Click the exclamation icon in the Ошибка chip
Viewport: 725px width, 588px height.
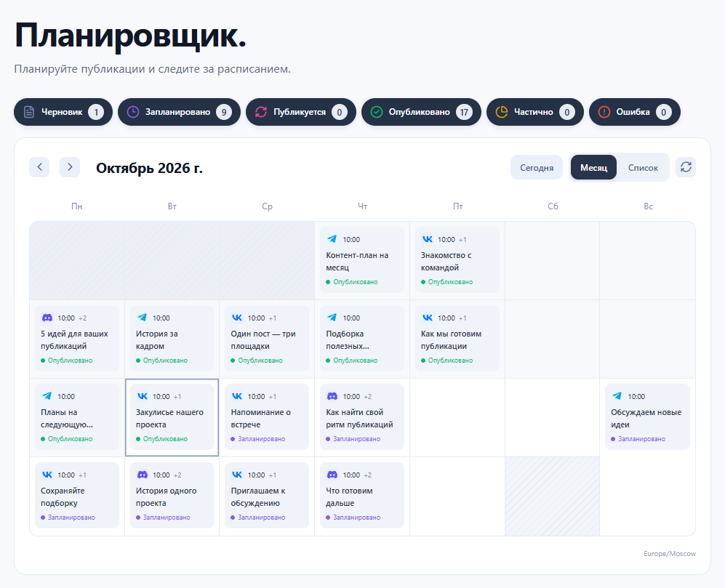(x=604, y=112)
